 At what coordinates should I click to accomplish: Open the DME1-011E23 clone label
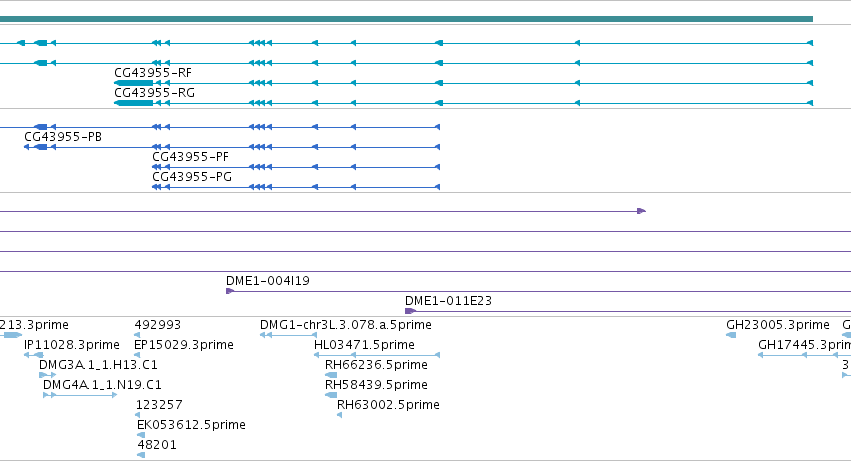click(448, 301)
